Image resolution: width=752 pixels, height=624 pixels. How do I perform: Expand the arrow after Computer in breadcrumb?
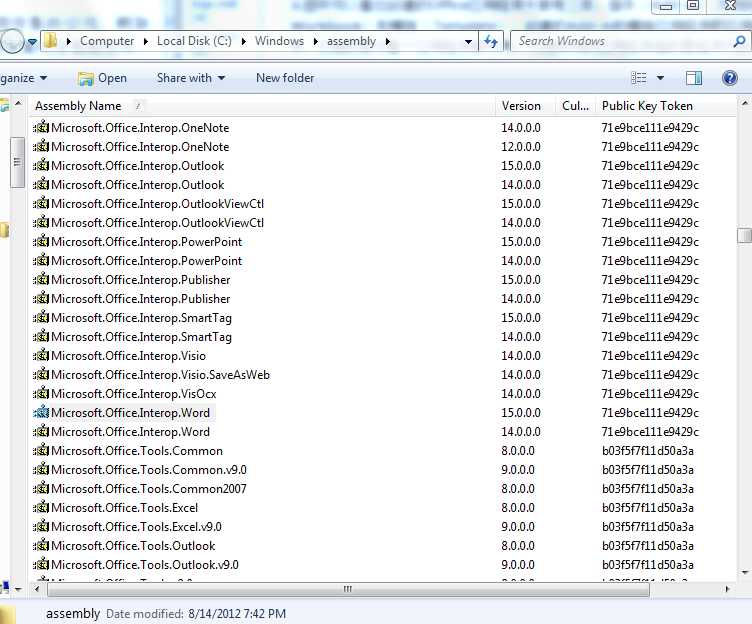[146, 41]
